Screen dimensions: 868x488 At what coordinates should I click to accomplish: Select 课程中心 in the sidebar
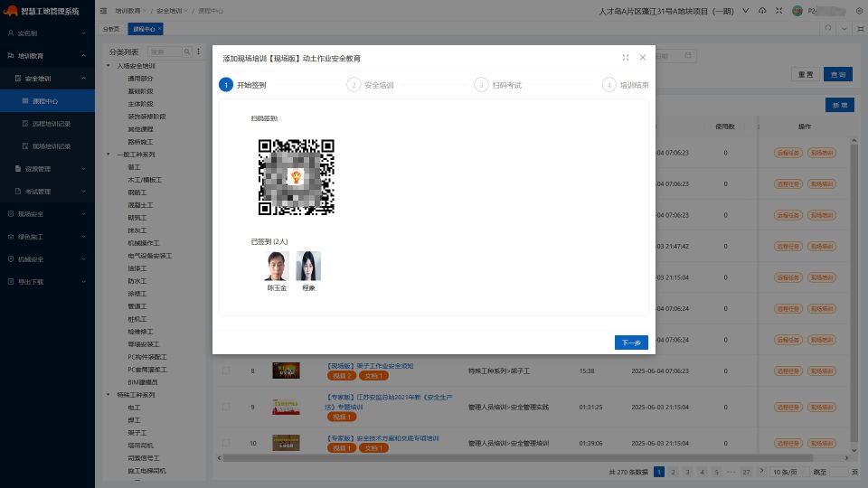[47, 100]
